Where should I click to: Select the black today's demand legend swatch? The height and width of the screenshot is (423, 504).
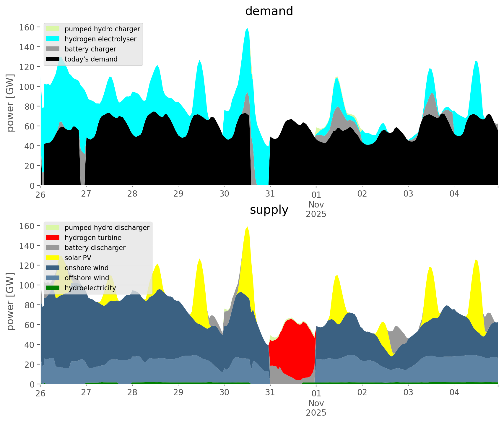(x=53, y=59)
